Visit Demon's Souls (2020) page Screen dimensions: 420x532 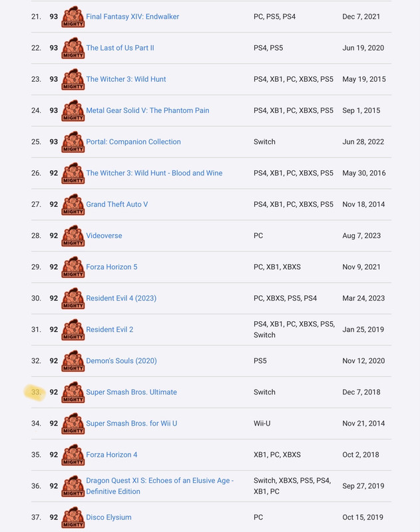click(x=121, y=360)
